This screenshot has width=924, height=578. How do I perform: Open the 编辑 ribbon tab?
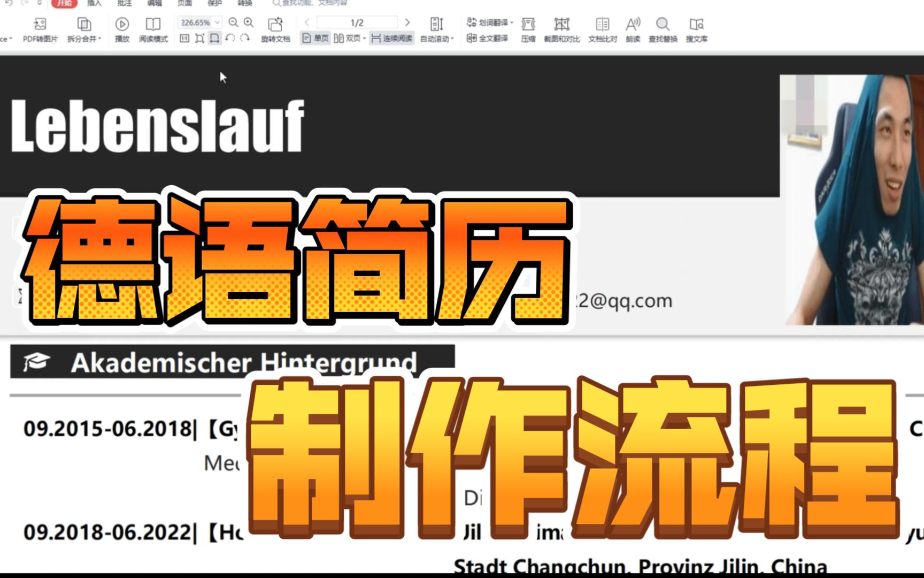[x=155, y=3]
